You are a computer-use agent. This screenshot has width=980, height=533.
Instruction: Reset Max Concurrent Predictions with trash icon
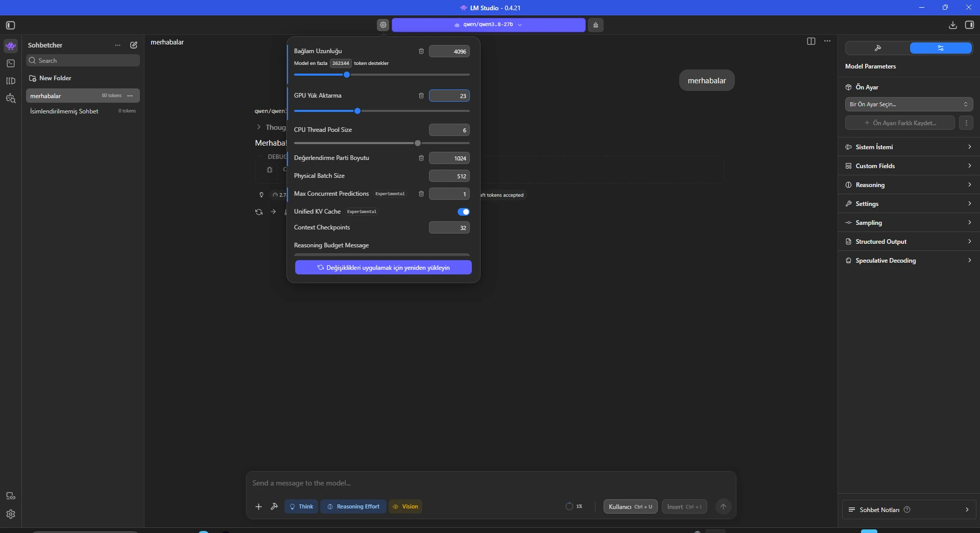(x=421, y=194)
